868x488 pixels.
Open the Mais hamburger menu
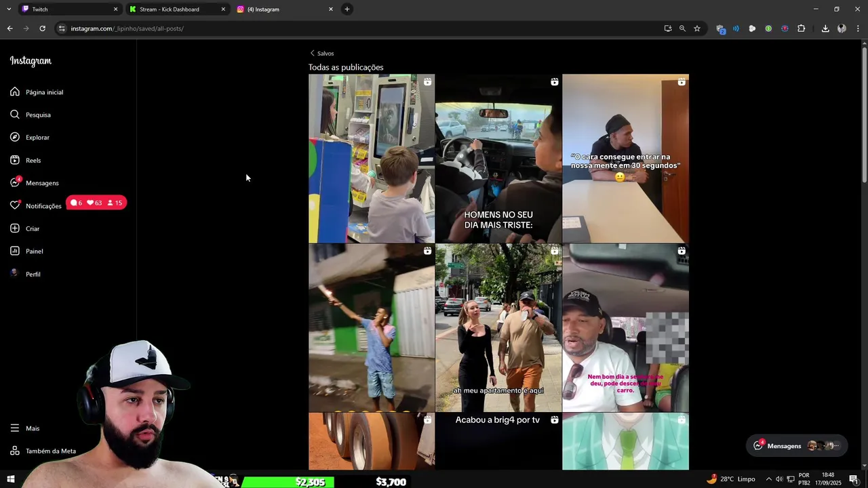click(25, 428)
